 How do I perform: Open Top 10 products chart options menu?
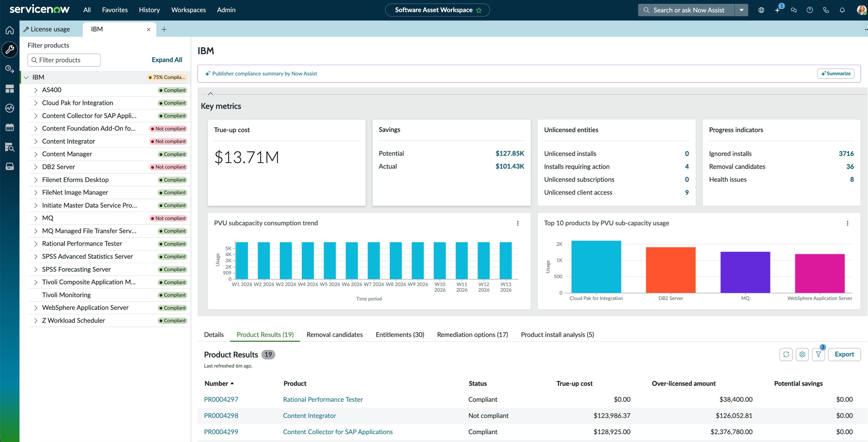click(847, 223)
